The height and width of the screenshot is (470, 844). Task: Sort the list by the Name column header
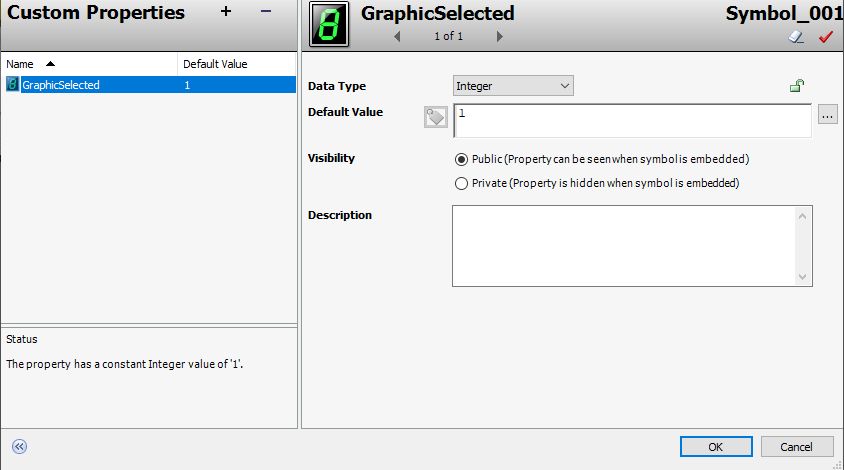(x=89, y=64)
